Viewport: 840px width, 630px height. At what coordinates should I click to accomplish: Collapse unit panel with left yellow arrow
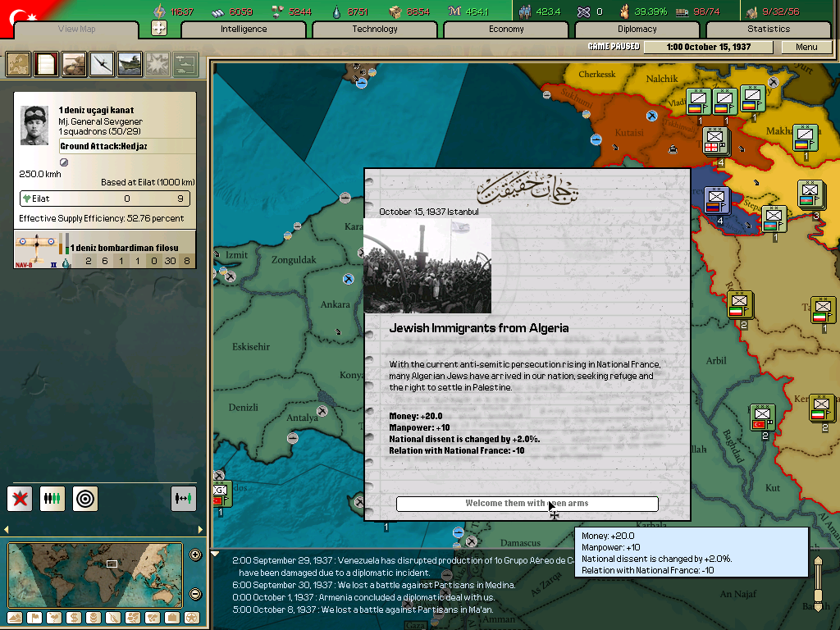[7, 530]
